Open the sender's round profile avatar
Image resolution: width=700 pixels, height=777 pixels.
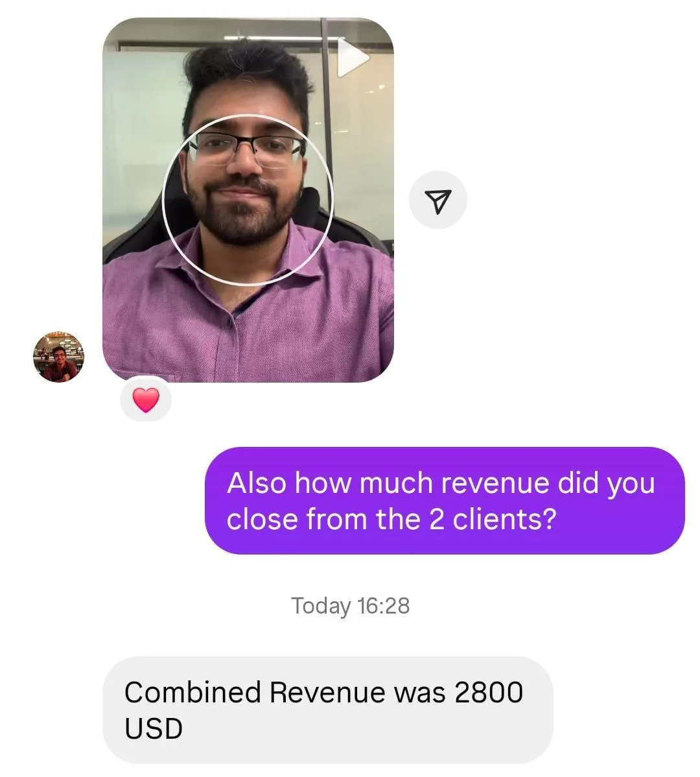pos(58,357)
